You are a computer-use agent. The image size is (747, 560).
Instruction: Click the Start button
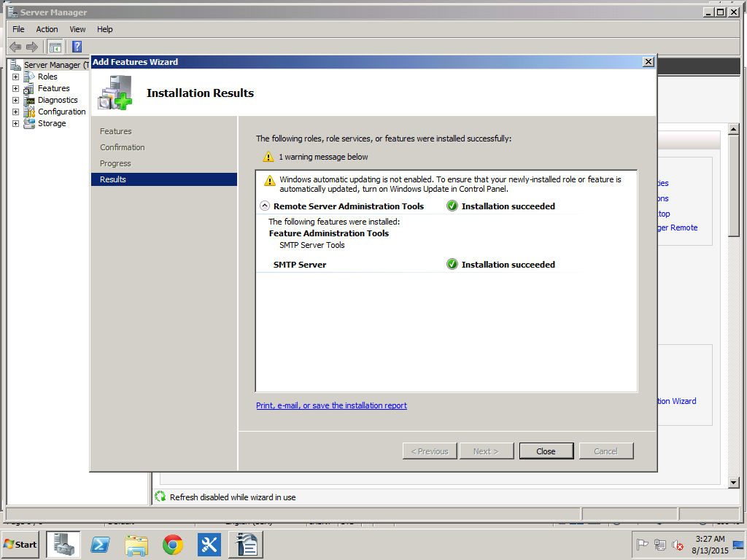(20, 544)
